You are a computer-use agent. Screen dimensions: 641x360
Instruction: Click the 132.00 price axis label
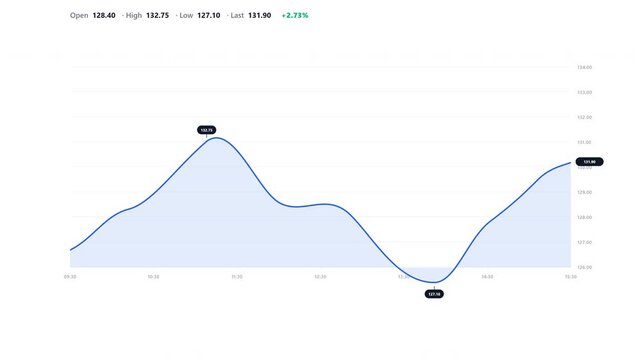[585, 117]
